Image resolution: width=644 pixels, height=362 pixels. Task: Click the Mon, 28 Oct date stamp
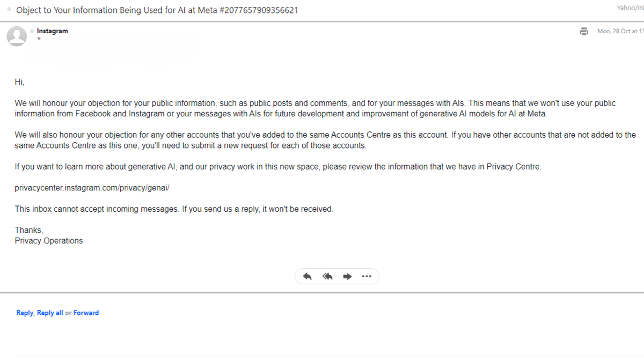[x=620, y=31]
